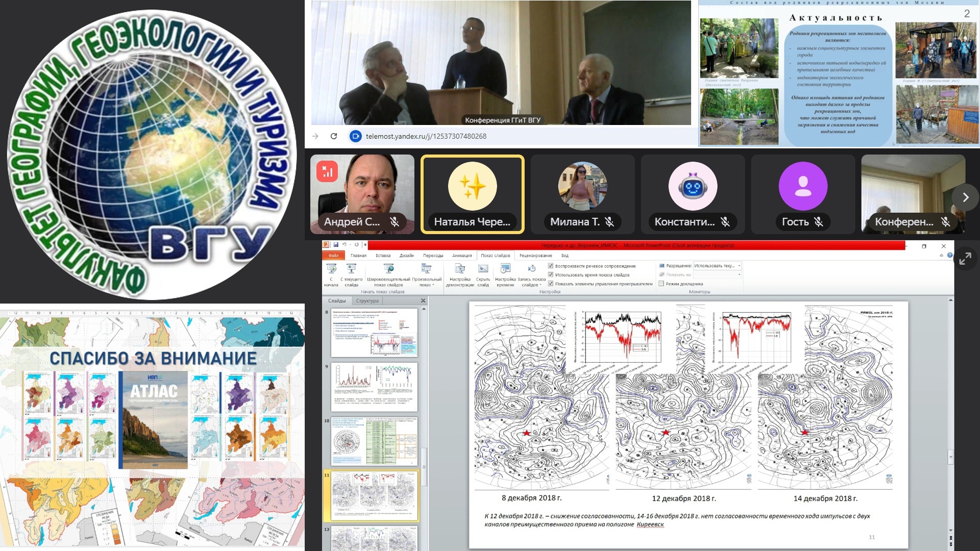Restore the PowerPoint window size

click(924, 246)
